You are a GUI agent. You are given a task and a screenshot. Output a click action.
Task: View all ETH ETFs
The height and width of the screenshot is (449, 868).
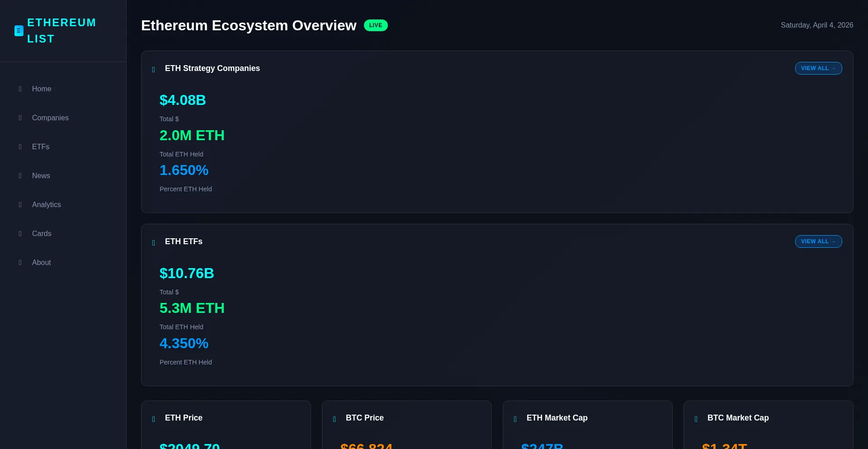(x=818, y=241)
